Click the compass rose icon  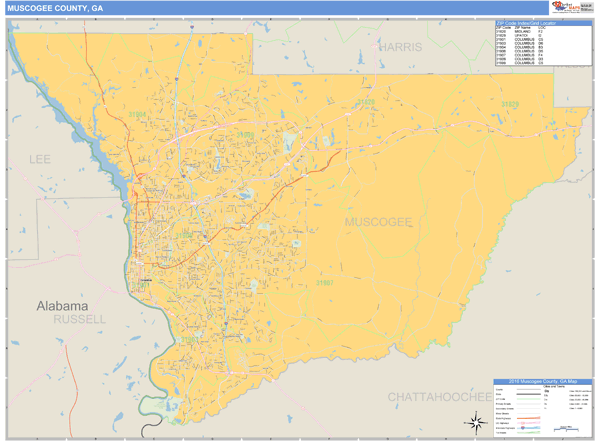tap(476, 423)
